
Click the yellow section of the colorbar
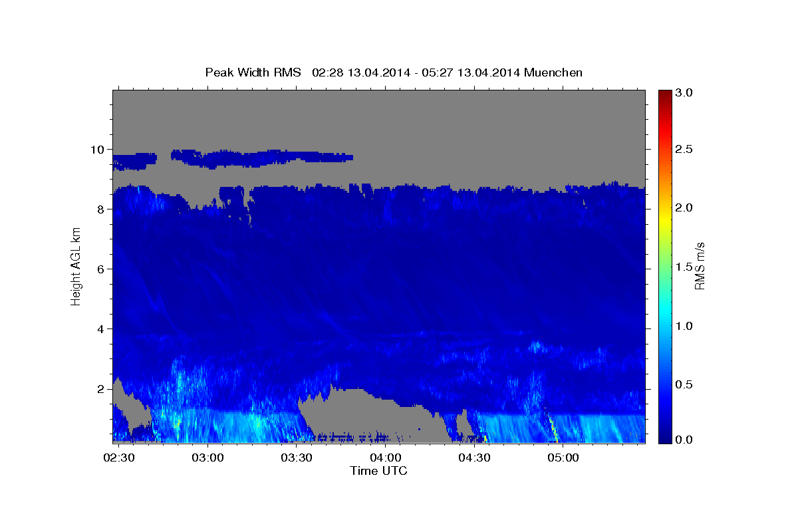pyautogui.click(x=664, y=219)
